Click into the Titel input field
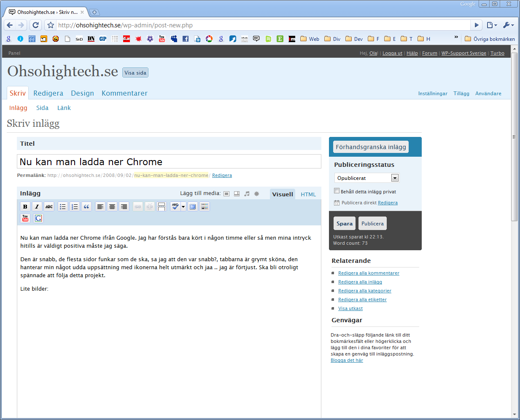This screenshot has height=420, width=520. [x=169, y=161]
